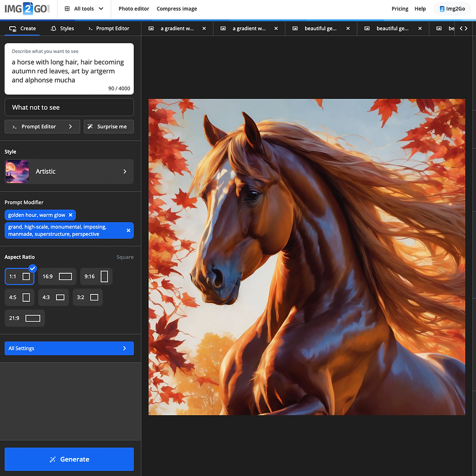476x476 pixels.
Task: Click the What not to see input field
Action: [69, 107]
